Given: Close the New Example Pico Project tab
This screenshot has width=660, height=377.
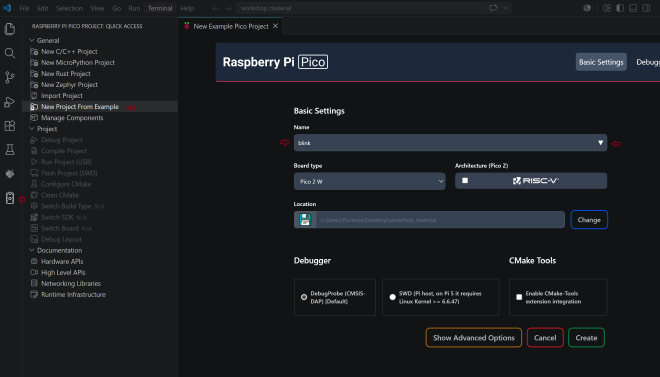Looking at the screenshot, I should (x=275, y=26).
